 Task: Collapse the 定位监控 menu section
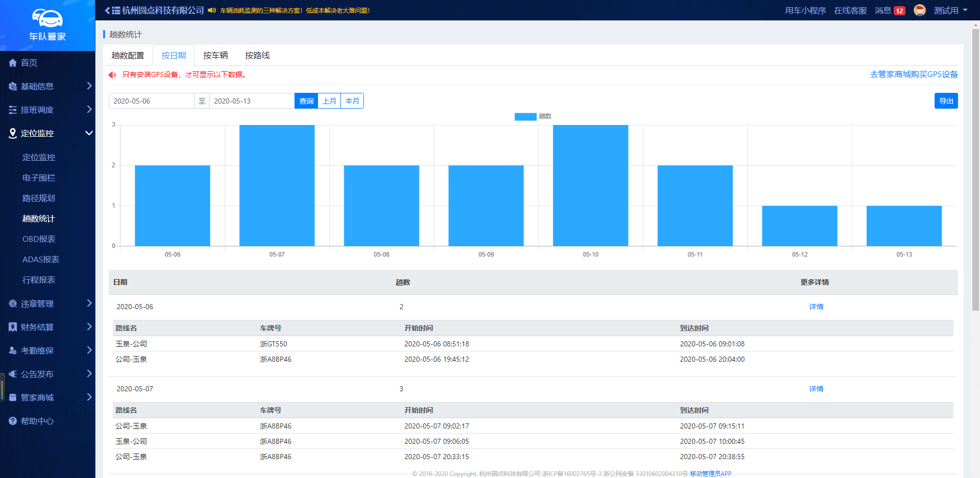(89, 133)
